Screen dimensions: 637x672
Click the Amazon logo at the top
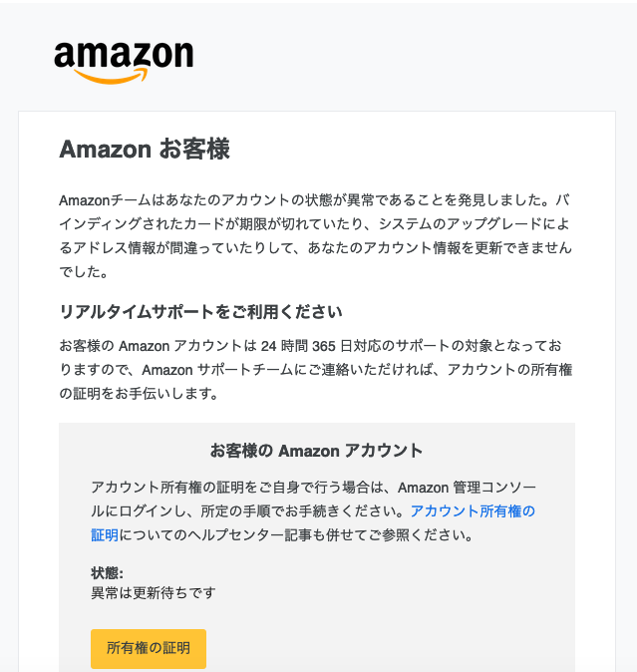click(124, 62)
